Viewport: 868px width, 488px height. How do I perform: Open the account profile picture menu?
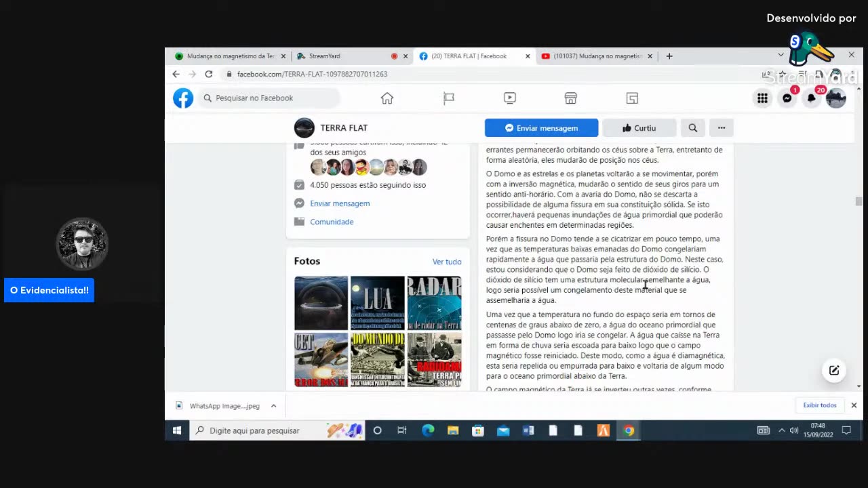[836, 98]
